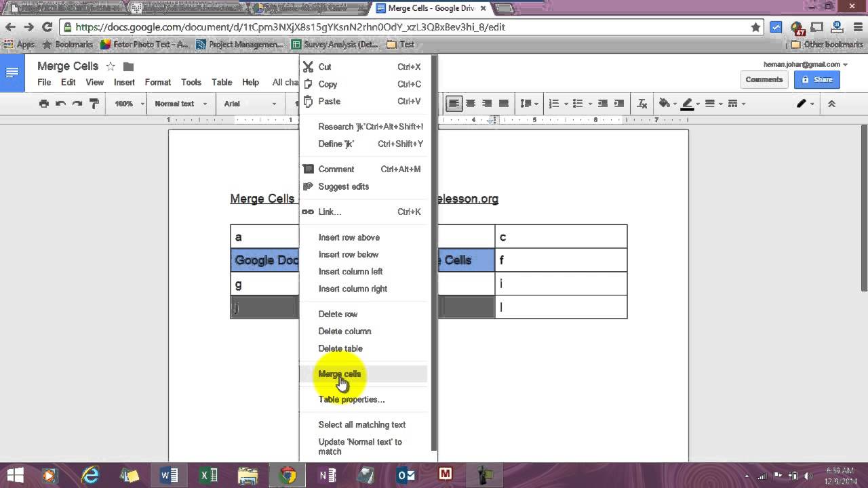Bookmark this page with star in address bar

coord(755,27)
